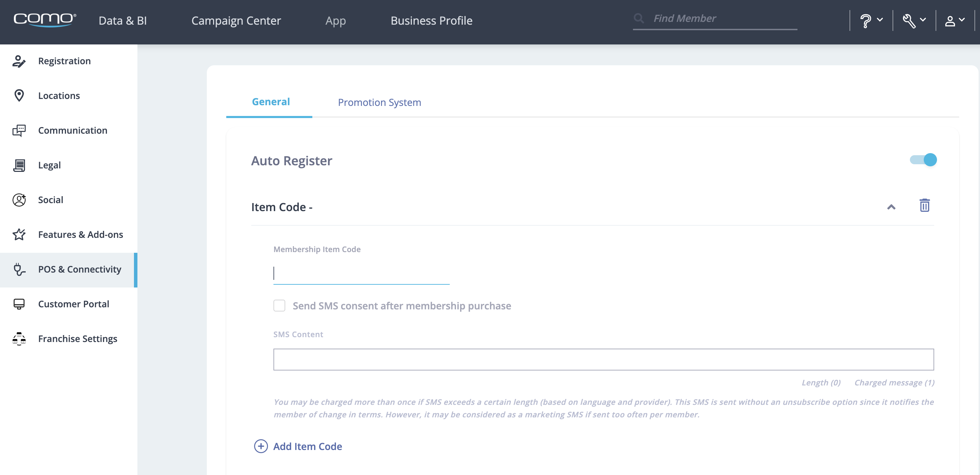Click the wrench tools icon

pos(909,21)
